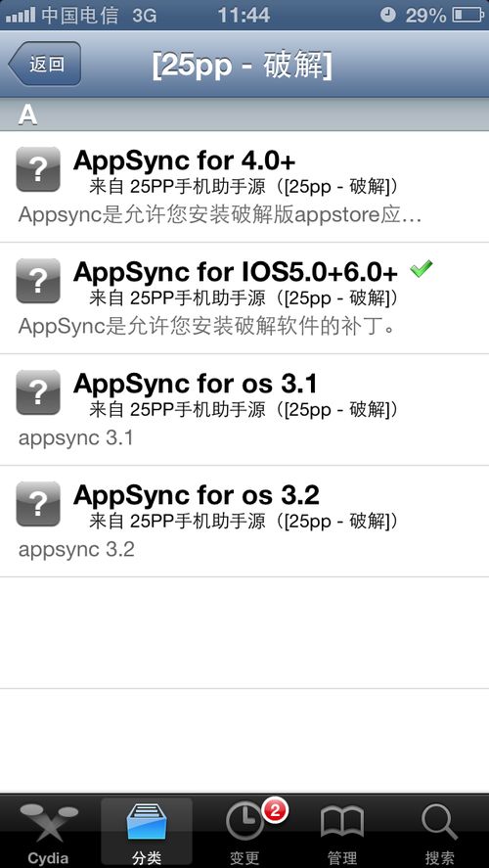Open the AppSync for 4.0+ package
Viewport: 489px width, 868px height.
click(244, 187)
